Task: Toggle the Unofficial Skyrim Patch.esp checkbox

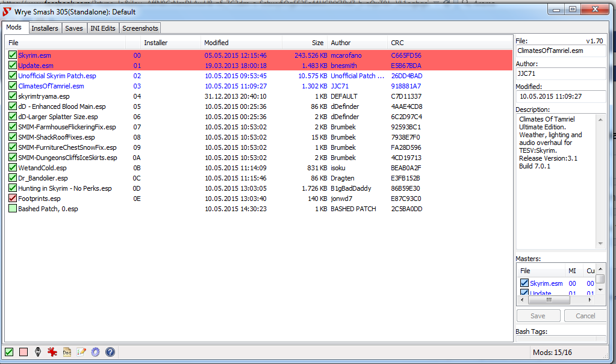Action: (13, 75)
